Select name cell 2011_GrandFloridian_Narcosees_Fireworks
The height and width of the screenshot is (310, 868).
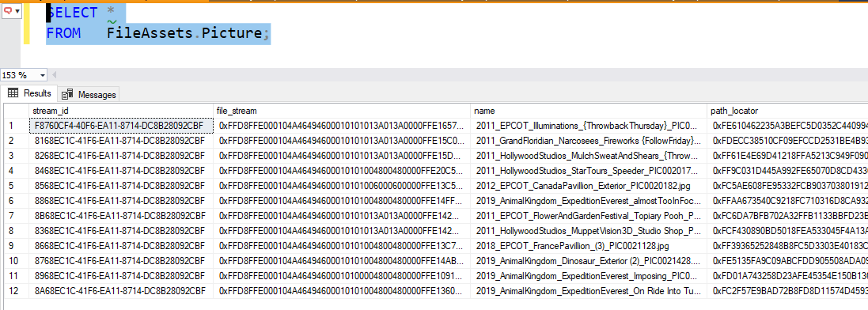[x=589, y=141]
